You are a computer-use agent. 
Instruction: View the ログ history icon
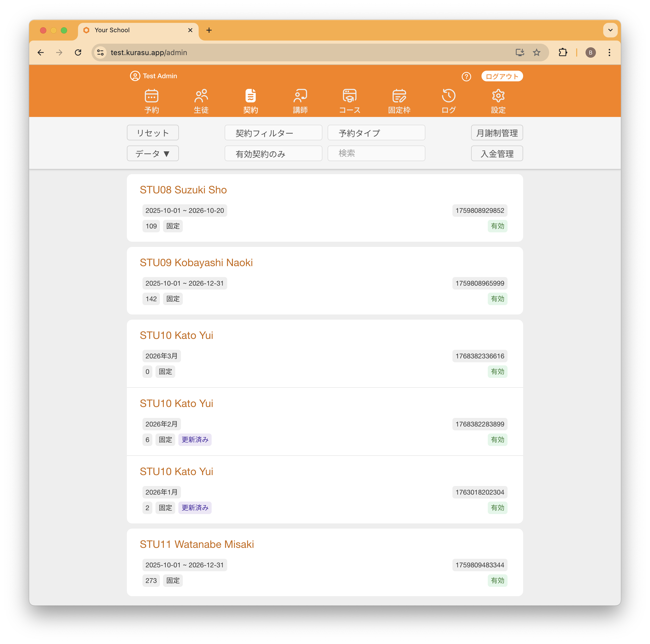click(x=448, y=96)
